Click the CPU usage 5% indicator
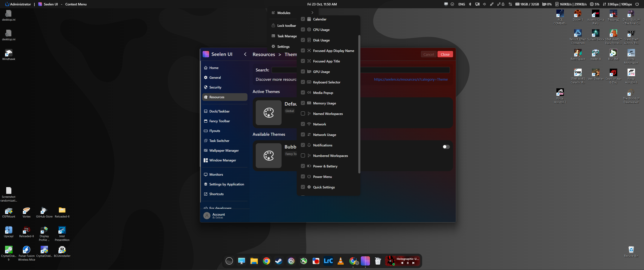Image resolution: width=644 pixels, height=270 pixels. pyautogui.click(x=595, y=4)
